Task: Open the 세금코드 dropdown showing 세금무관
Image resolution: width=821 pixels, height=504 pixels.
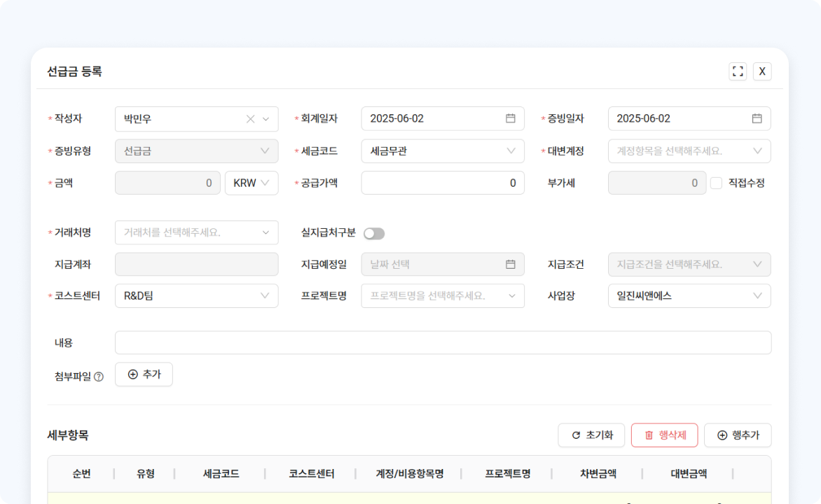Action: pos(442,151)
